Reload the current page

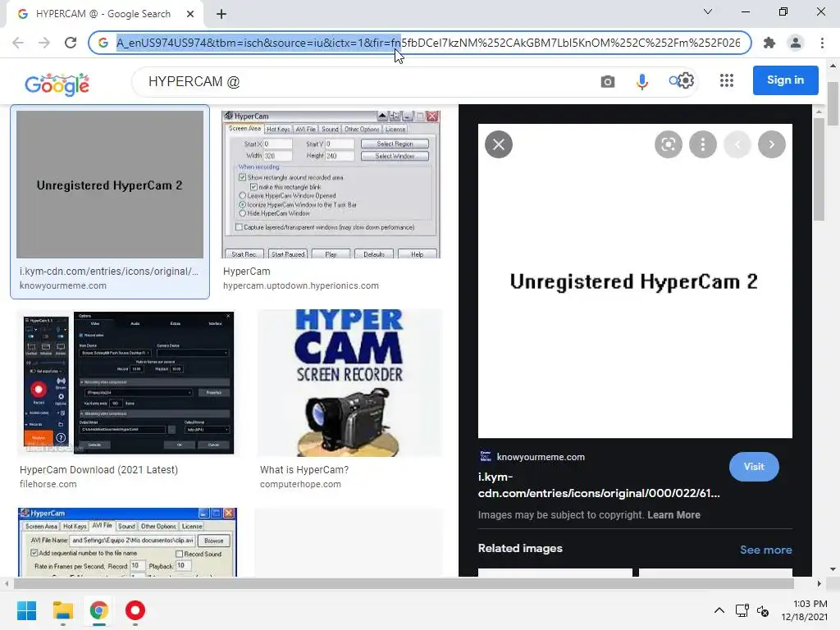click(x=71, y=43)
